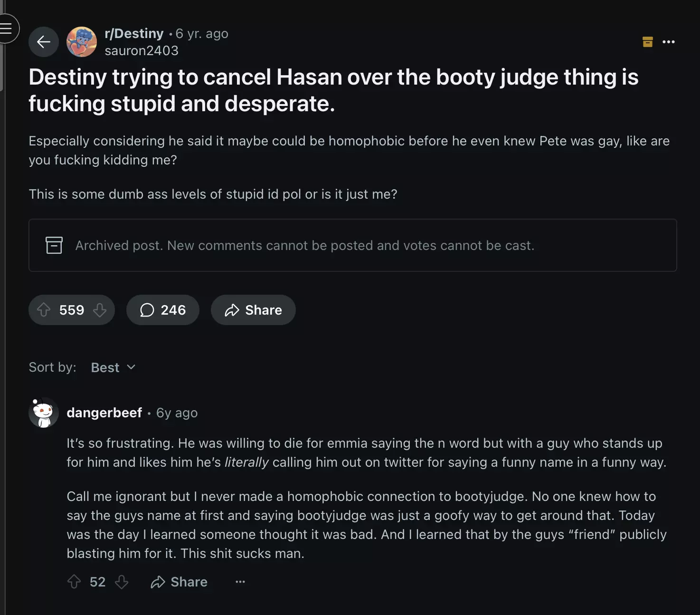Open the r/Destiny subreddit link

[x=134, y=34]
